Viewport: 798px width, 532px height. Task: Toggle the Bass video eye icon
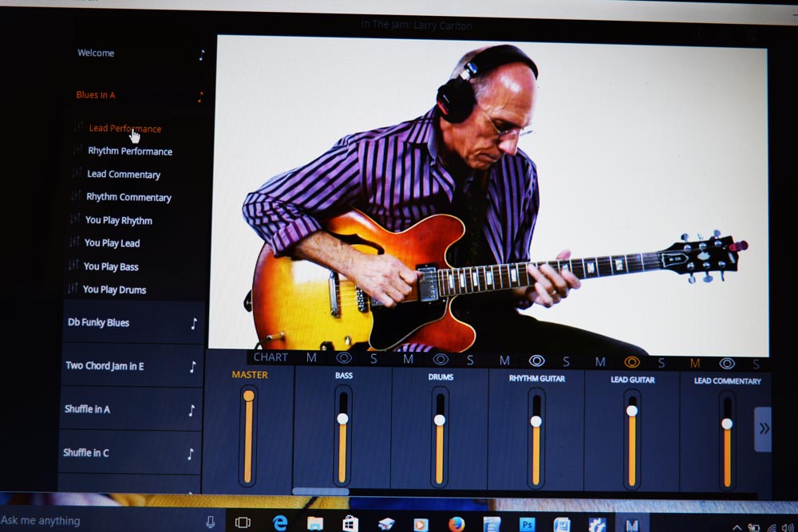(x=344, y=358)
